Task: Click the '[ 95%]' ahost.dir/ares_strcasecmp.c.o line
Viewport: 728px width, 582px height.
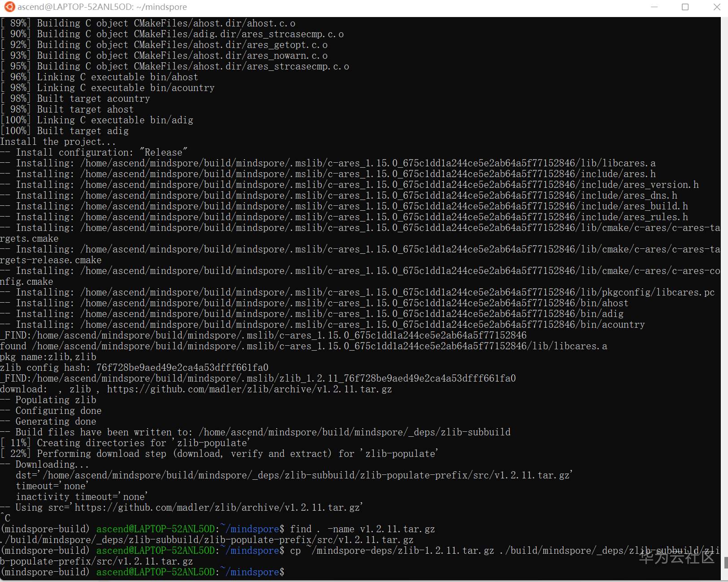Action: (x=175, y=66)
